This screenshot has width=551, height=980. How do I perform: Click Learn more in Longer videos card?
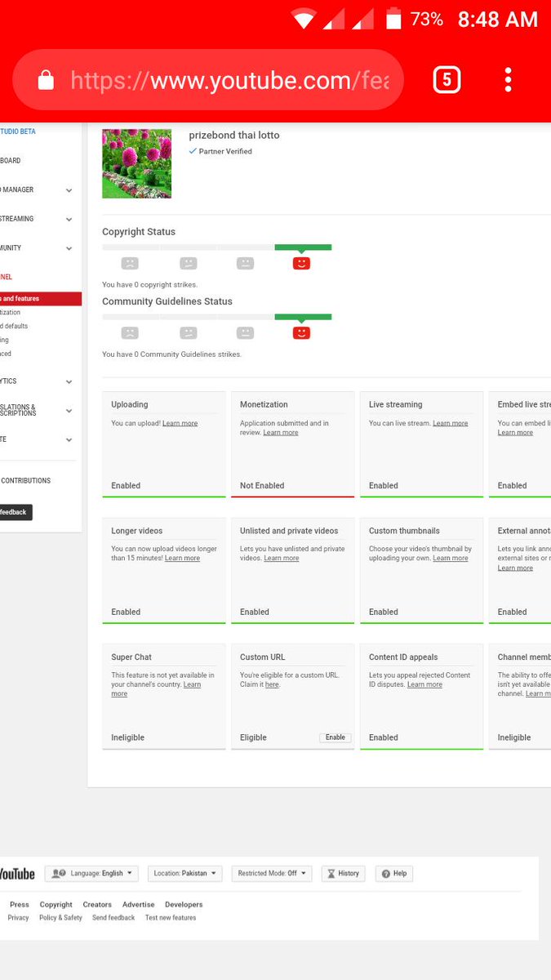pos(182,559)
